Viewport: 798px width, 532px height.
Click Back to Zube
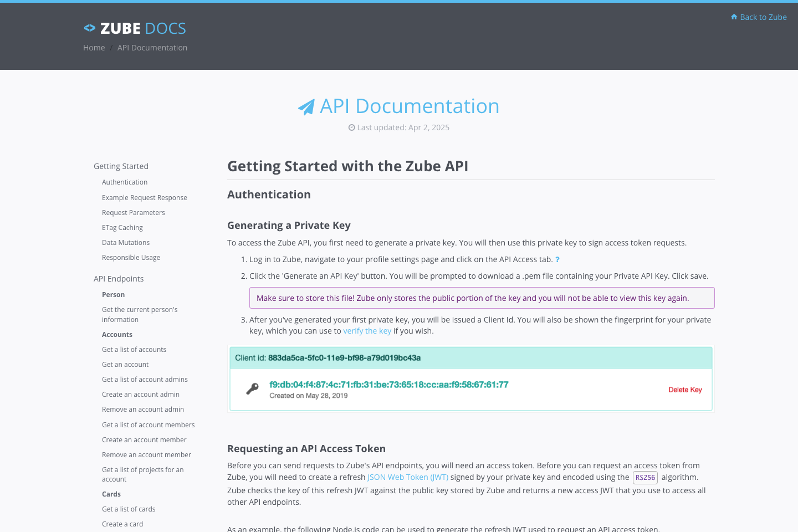point(763,17)
